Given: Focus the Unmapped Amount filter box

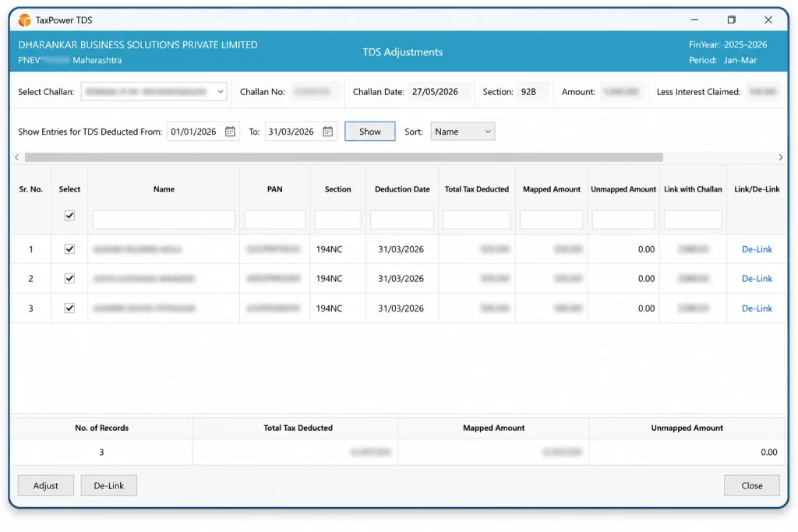Looking at the screenshot, I should coord(623,220).
